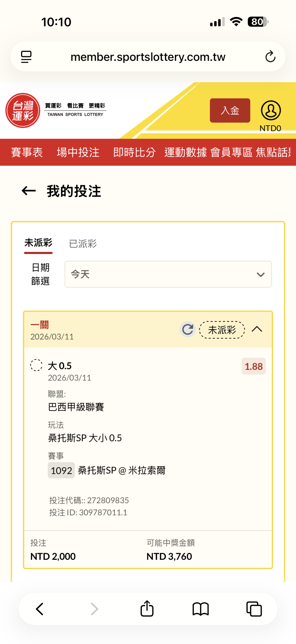Select the 未派彩 tab
The height and width of the screenshot is (644, 296).
[x=38, y=243]
